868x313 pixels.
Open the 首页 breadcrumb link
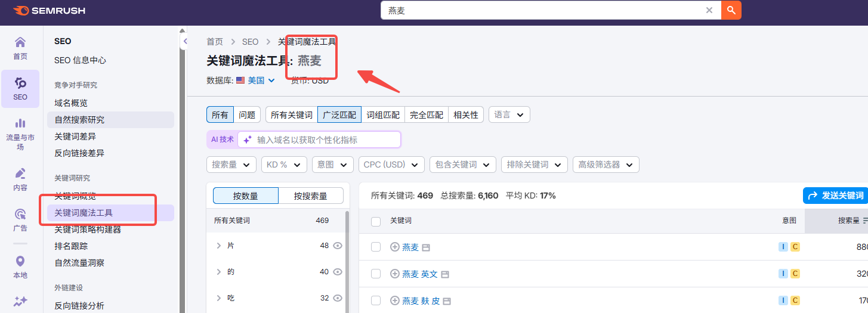tap(215, 42)
